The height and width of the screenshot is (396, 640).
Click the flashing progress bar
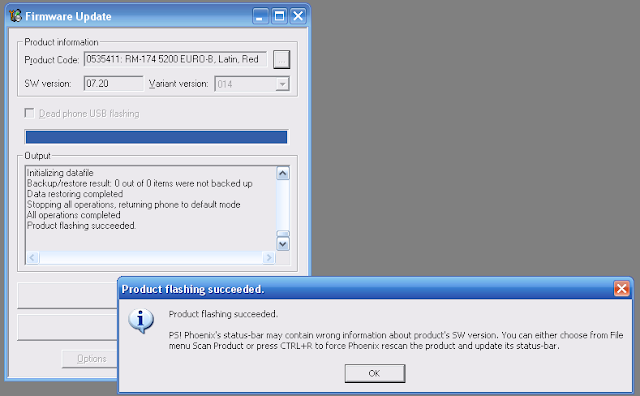tap(156, 137)
